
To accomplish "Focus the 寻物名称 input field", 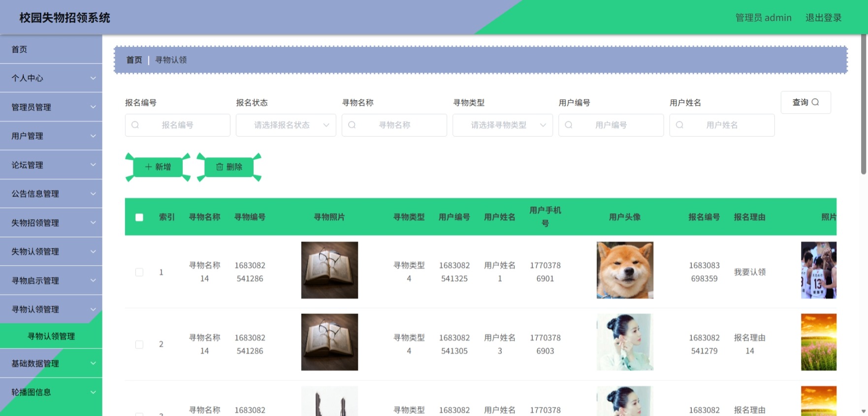I will pyautogui.click(x=394, y=125).
